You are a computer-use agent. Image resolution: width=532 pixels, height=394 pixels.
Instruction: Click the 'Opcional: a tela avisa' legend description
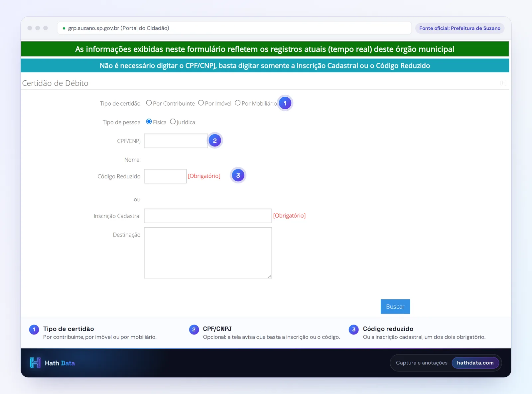pos(271,337)
